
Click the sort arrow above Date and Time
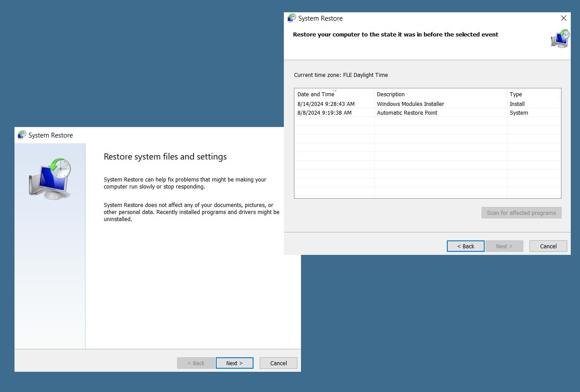point(334,90)
